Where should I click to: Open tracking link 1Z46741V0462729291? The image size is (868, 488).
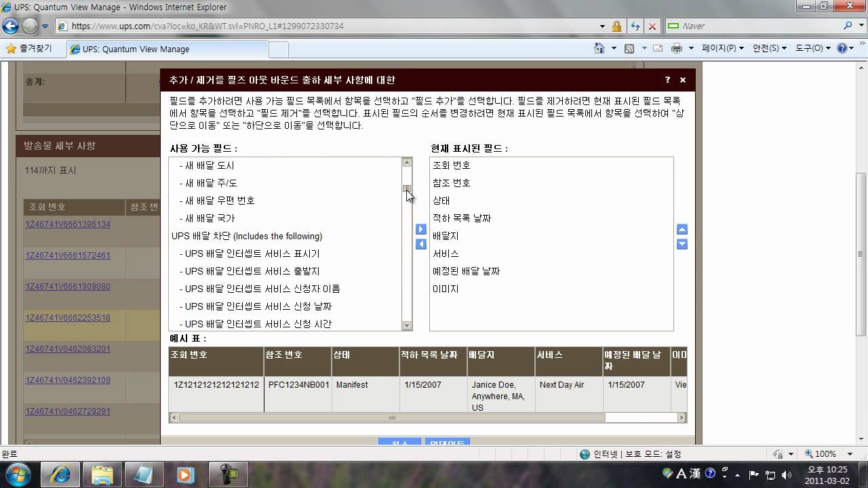point(68,411)
